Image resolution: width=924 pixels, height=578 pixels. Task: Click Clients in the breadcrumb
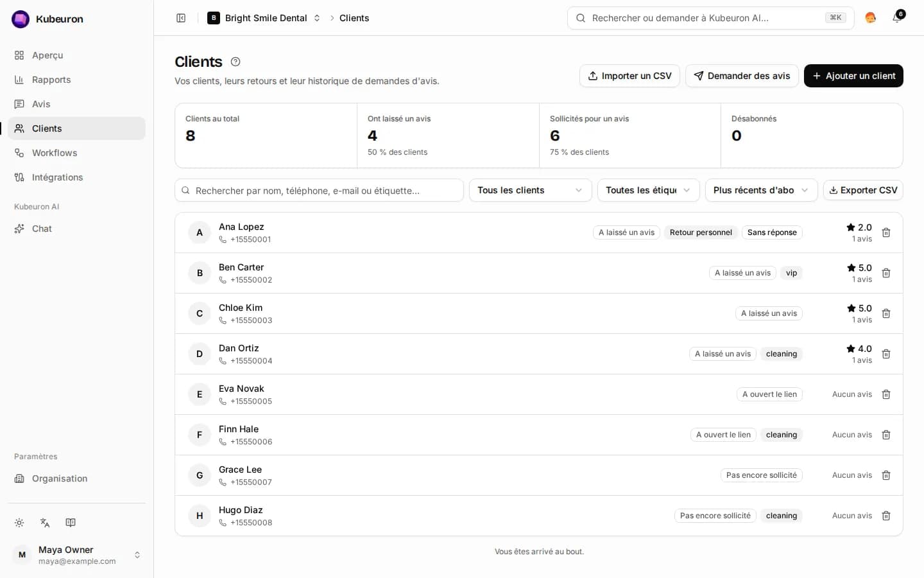[x=354, y=18]
